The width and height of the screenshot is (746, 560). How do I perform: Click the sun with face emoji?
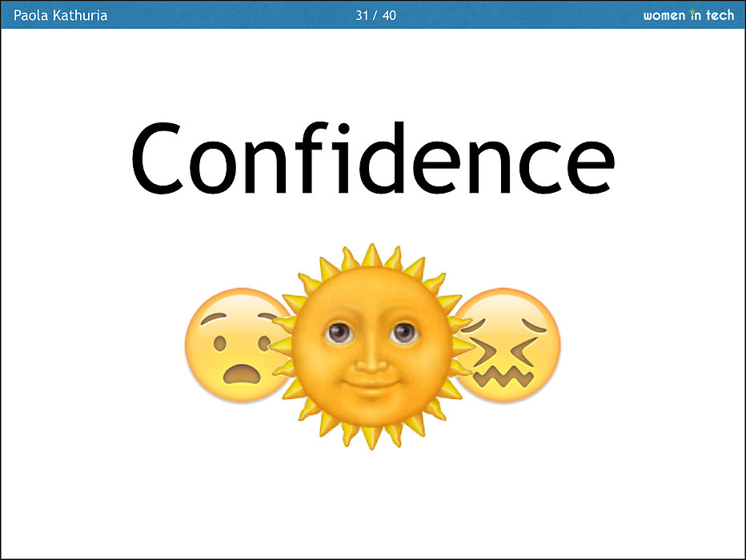tap(371, 346)
